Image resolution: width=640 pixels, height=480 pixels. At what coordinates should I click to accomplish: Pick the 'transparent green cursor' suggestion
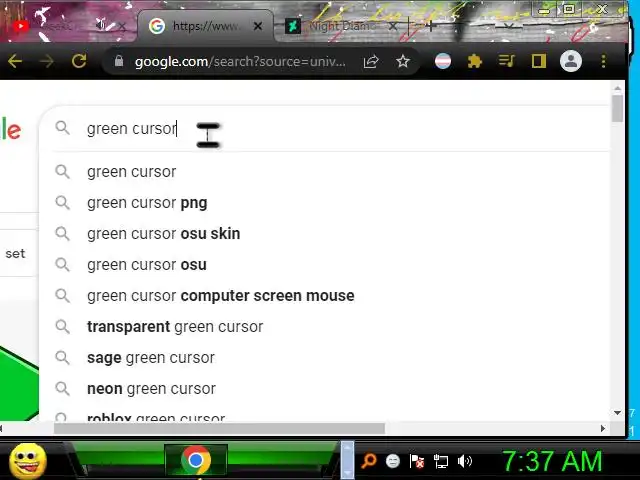[324, 327]
